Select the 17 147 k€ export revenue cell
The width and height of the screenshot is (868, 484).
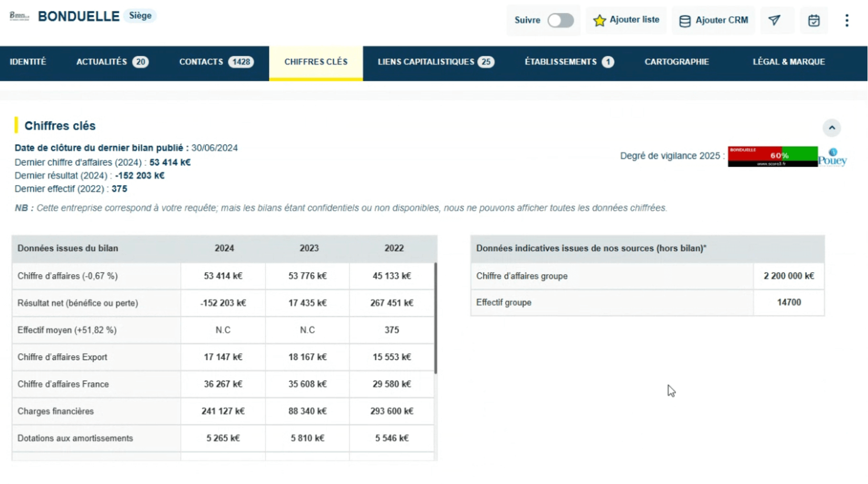click(x=223, y=357)
